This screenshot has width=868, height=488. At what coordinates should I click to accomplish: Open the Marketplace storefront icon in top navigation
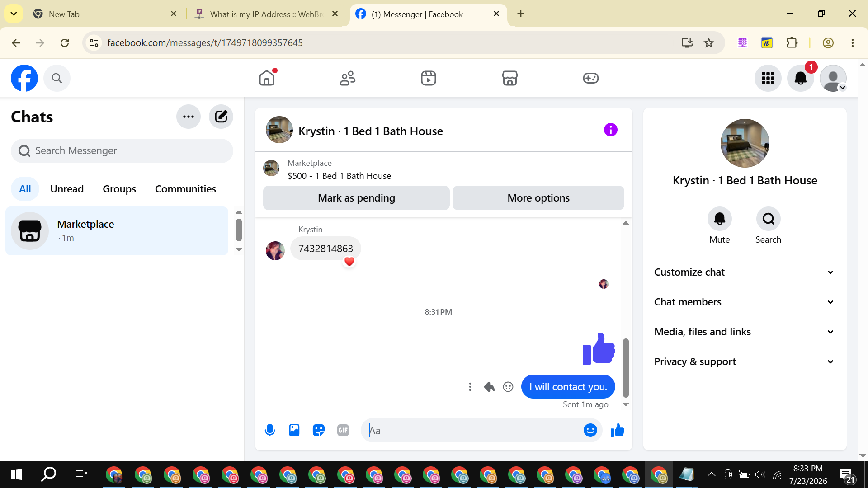point(509,78)
